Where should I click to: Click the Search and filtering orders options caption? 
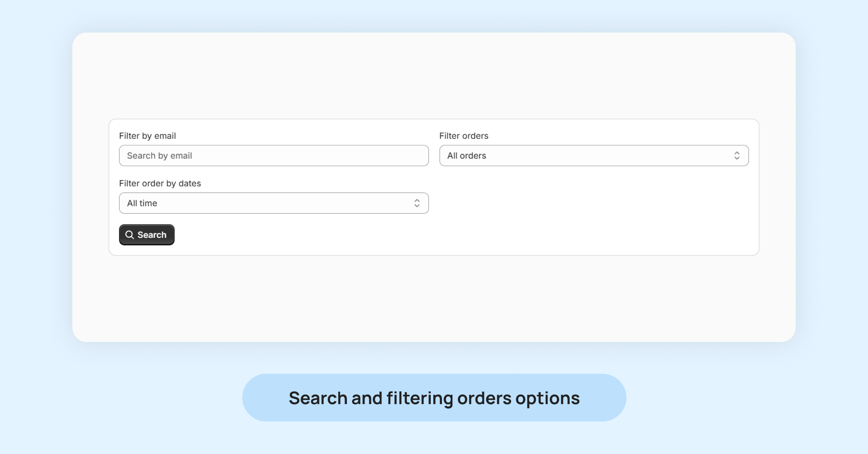434,398
